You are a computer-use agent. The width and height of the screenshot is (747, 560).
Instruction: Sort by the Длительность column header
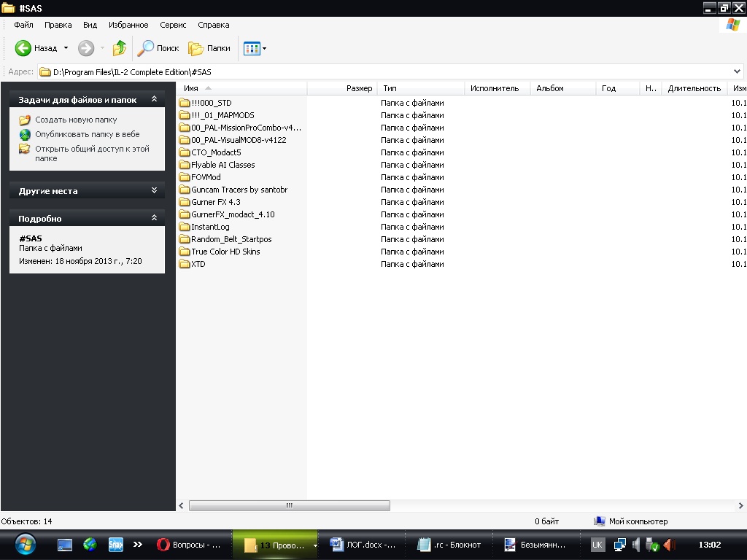tap(694, 88)
